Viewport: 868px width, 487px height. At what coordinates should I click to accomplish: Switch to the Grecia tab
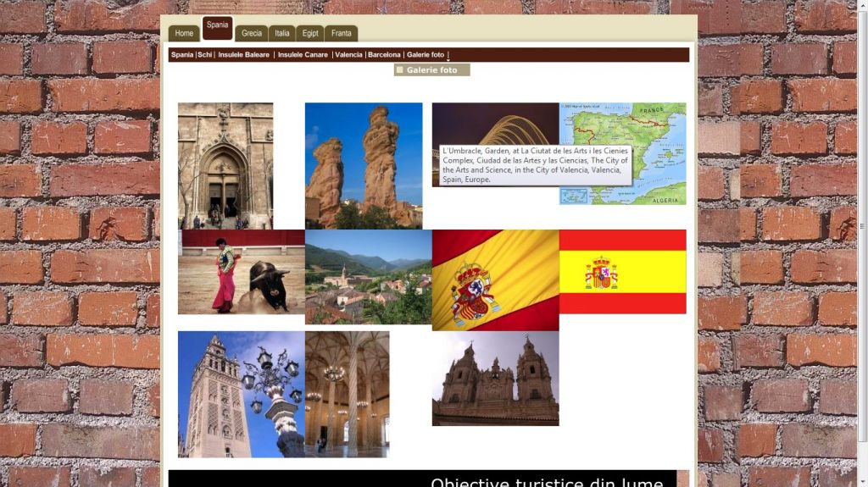pos(252,33)
